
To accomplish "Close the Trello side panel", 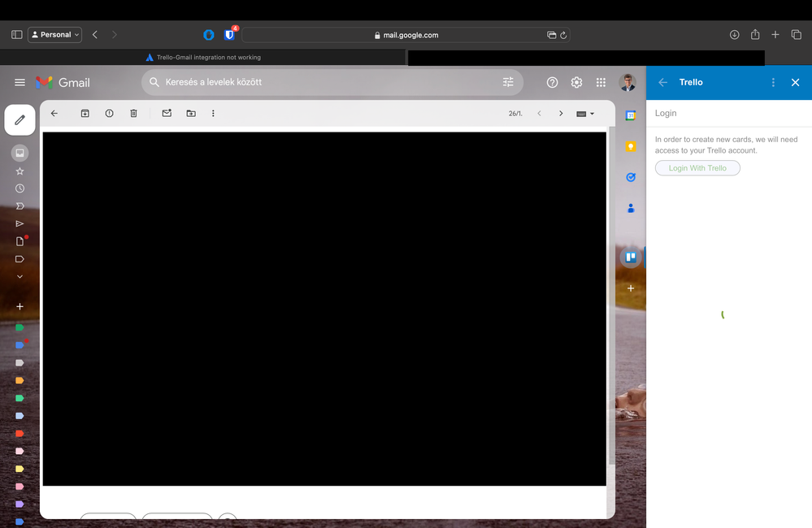I will [796, 82].
